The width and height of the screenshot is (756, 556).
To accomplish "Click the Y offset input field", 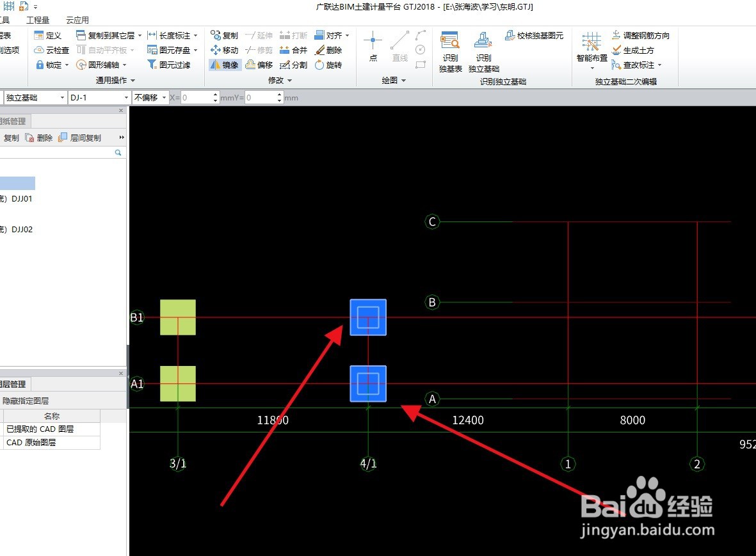I will (x=261, y=98).
